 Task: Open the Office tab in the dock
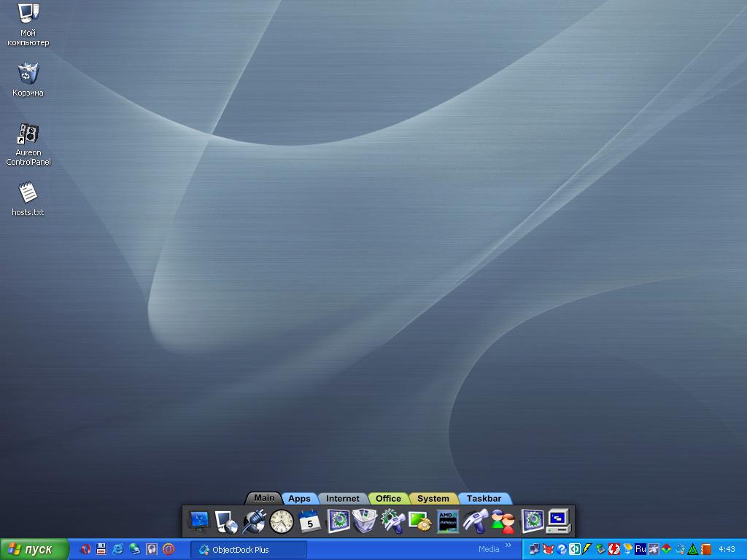[x=388, y=499]
